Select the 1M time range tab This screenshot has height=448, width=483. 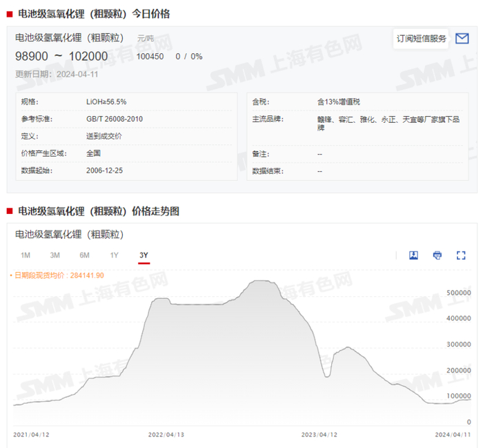coord(26,255)
